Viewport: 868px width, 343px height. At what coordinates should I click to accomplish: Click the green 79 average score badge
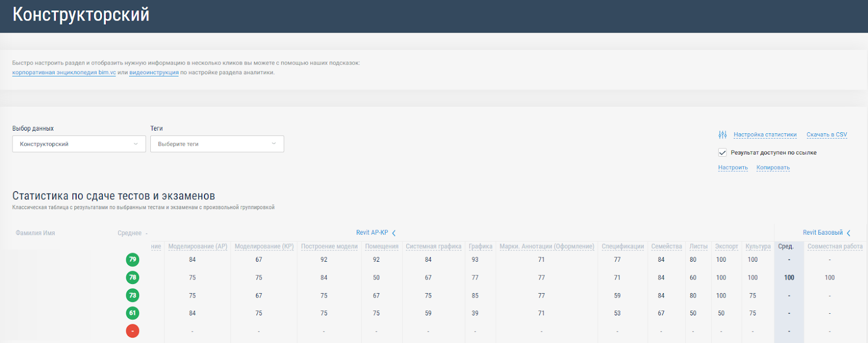click(132, 260)
